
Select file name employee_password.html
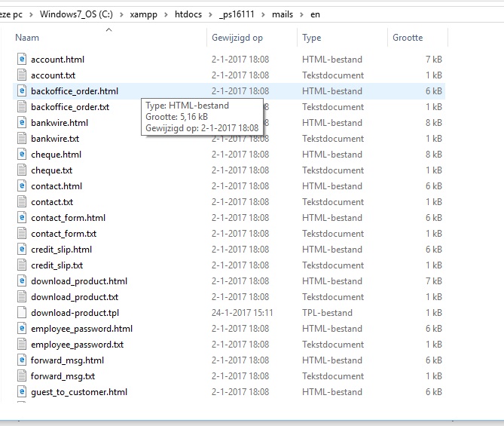81,329
